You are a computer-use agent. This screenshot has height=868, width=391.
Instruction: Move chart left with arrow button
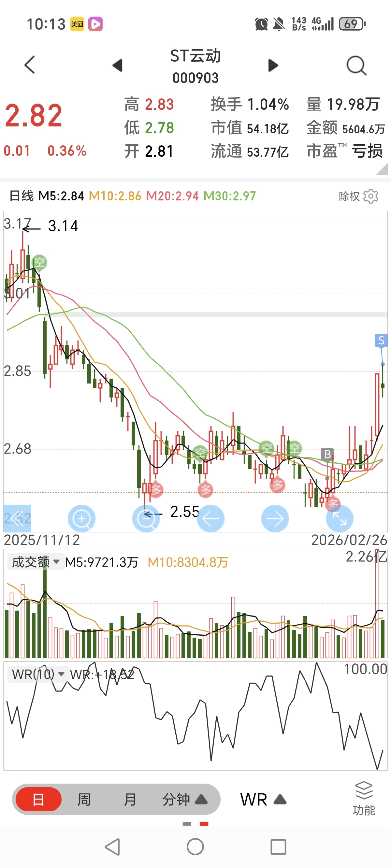[x=211, y=518]
